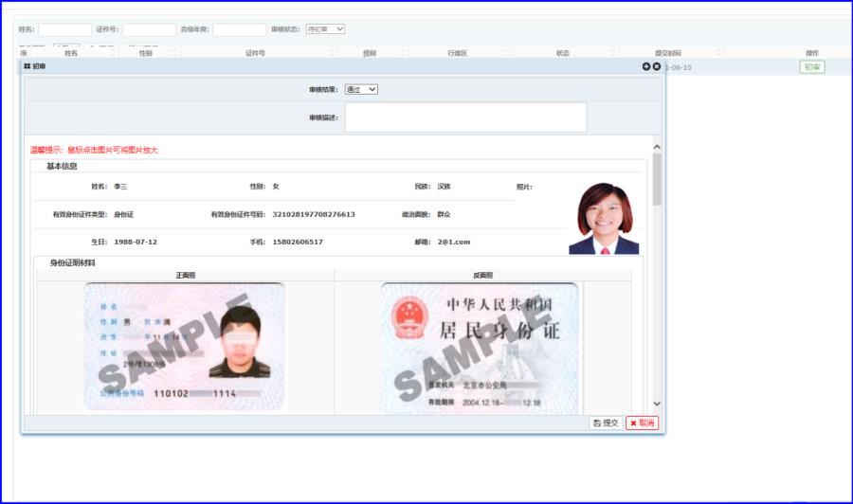Click the green 初审 button in the table row
This screenshot has height=504, width=853.
tap(811, 67)
